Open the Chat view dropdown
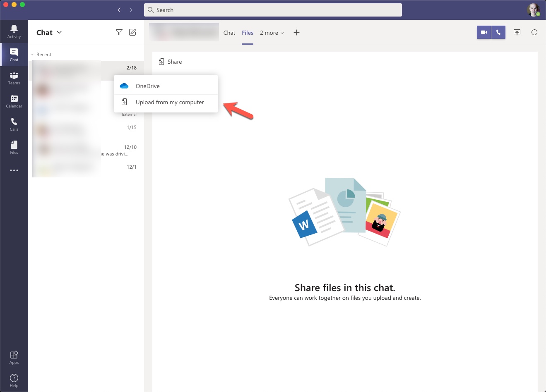 [59, 32]
